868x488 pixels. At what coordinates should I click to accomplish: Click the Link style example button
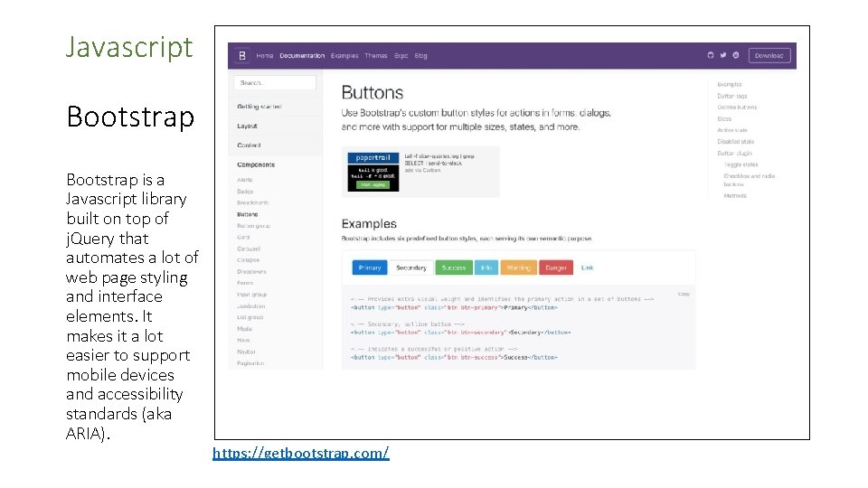click(x=588, y=267)
